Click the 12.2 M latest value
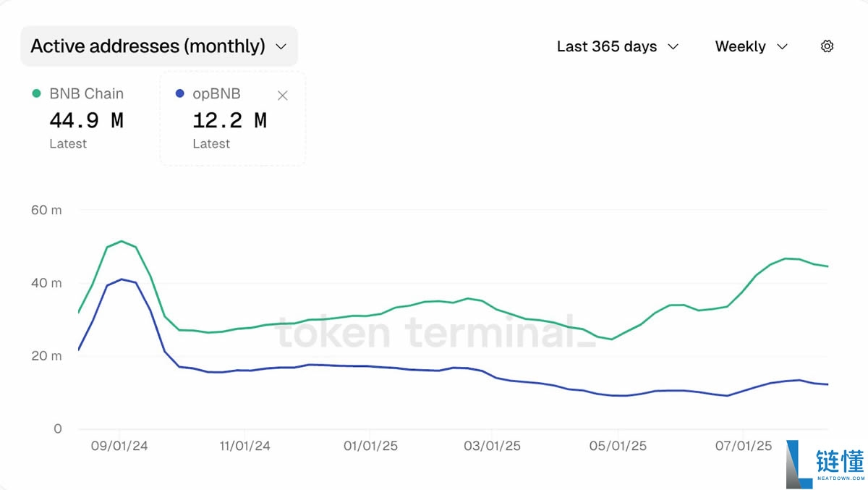 [x=229, y=120]
